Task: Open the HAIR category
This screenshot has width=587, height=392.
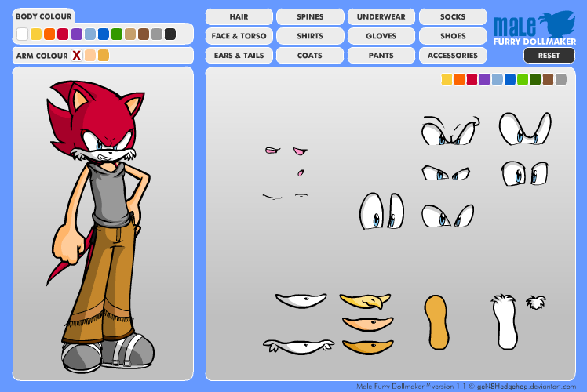Action: point(239,16)
